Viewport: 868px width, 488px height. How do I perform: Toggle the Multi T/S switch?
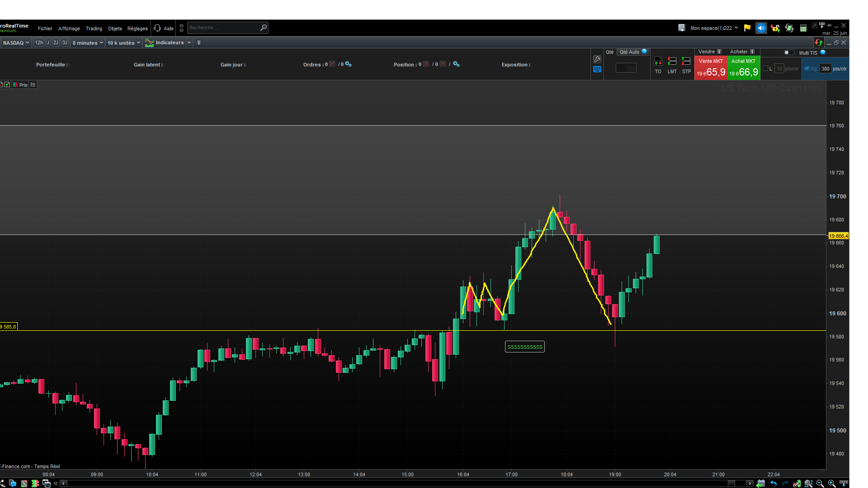coord(789,52)
